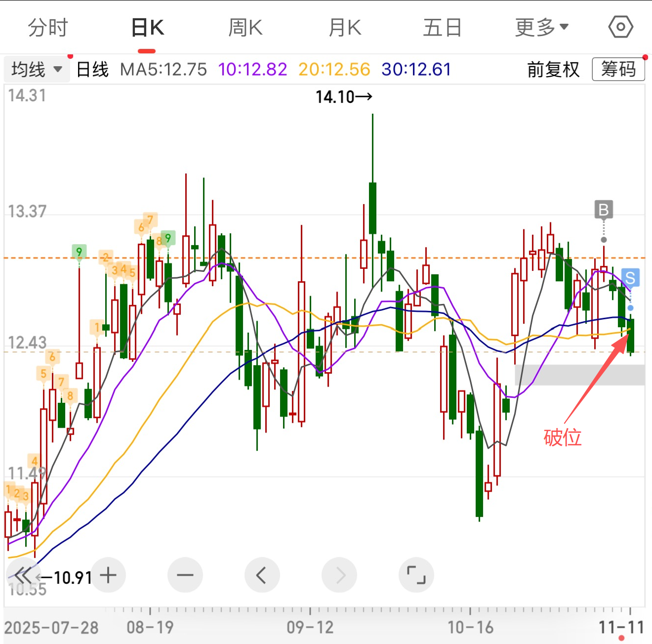Click the 11-11 date axis label
The width and height of the screenshot is (652, 644).
pos(621,628)
